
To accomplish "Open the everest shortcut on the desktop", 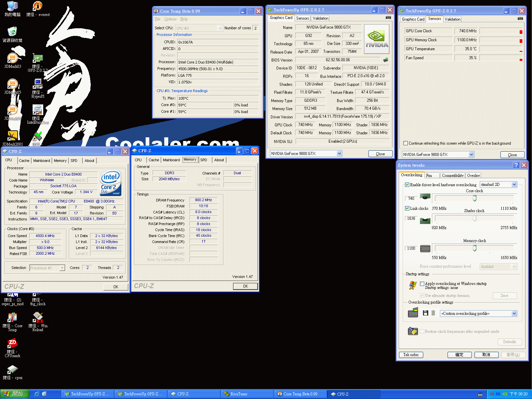I will click(x=38, y=9).
